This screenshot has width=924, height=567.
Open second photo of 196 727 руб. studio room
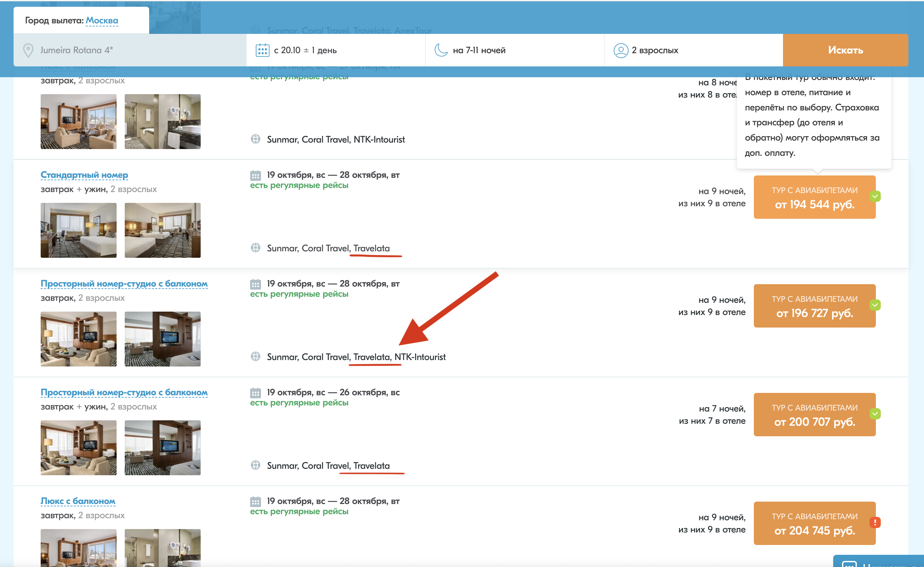[x=162, y=339]
